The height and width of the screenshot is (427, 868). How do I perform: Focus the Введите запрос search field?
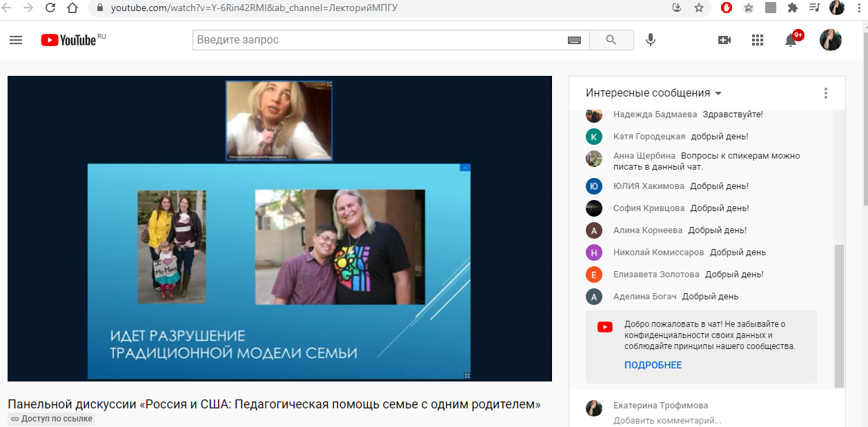coord(379,40)
